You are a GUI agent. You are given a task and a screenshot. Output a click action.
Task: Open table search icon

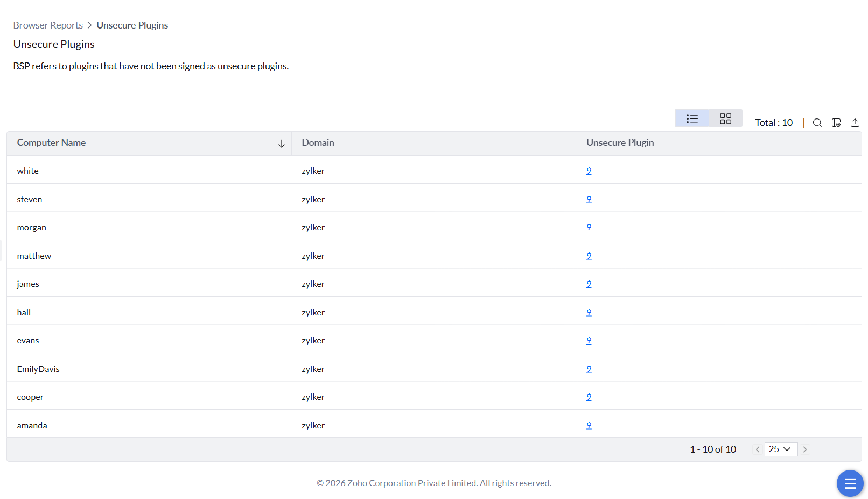tap(817, 123)
